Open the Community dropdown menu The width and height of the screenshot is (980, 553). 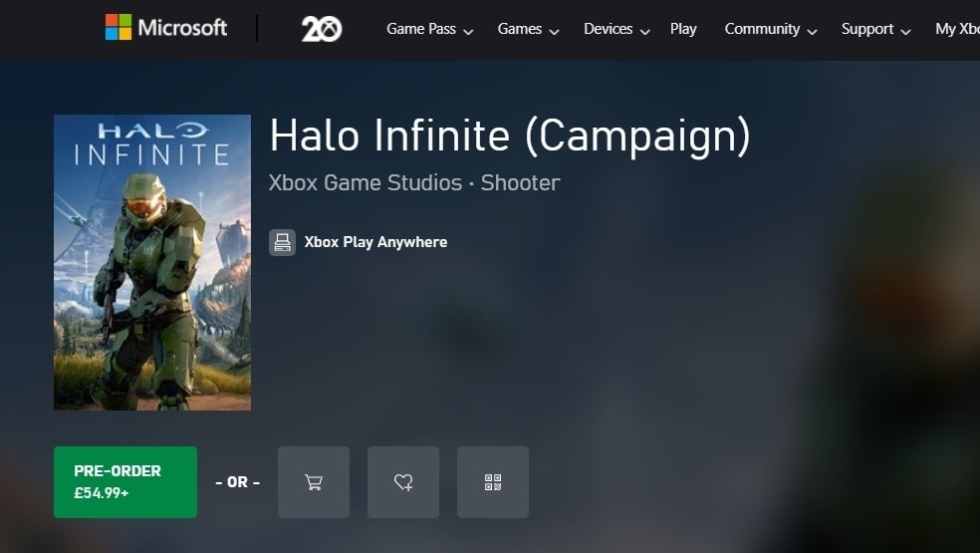(770, 29)
